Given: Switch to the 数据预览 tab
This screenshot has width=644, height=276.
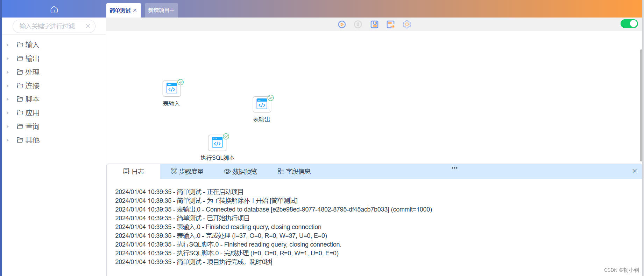Looking at the screenshot, I should click(x=241, y=171).
